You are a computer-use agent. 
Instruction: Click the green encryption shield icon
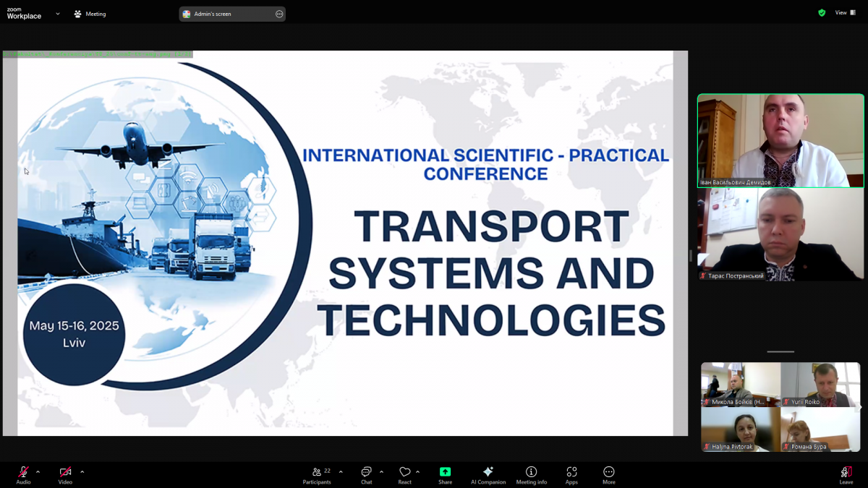click(x=822, y=13)
